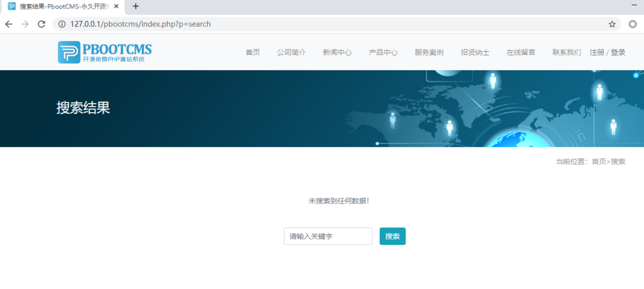644x289 pixels.
Task: Click the 登录 link
Action: tap(618, 52)
